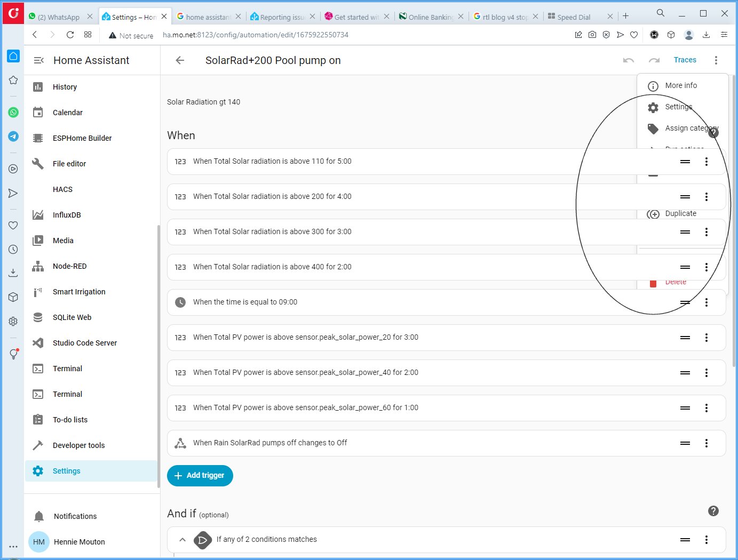The height and width of the screenshot is (560, 738).
Task: Open options for the above 200 trigger
Action: pos(707,197)
